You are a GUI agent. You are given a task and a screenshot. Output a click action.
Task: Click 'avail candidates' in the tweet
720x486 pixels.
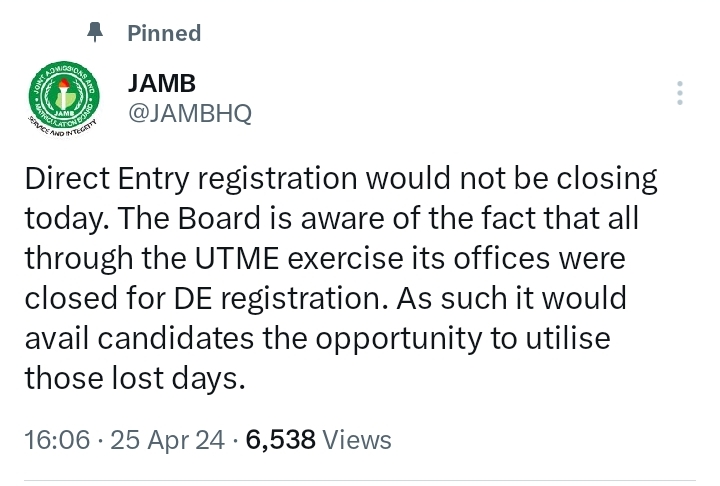click(139, 339)
